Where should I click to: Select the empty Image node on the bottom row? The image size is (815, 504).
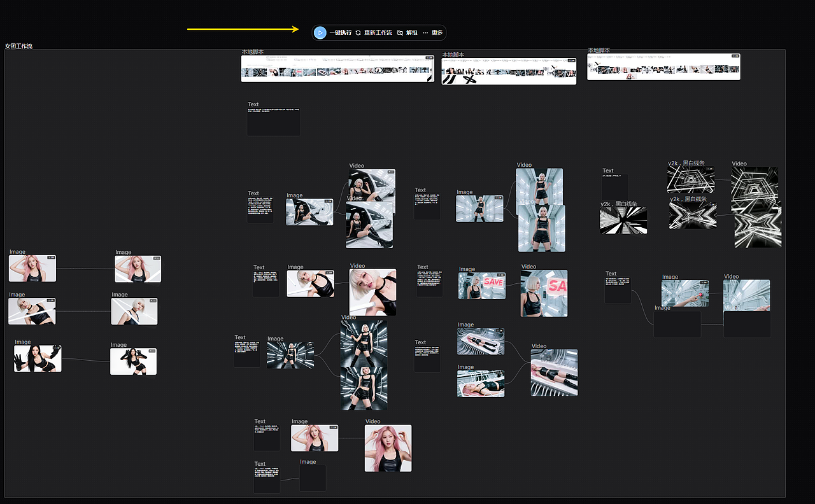pyautogui.click(x=313, y=478)
